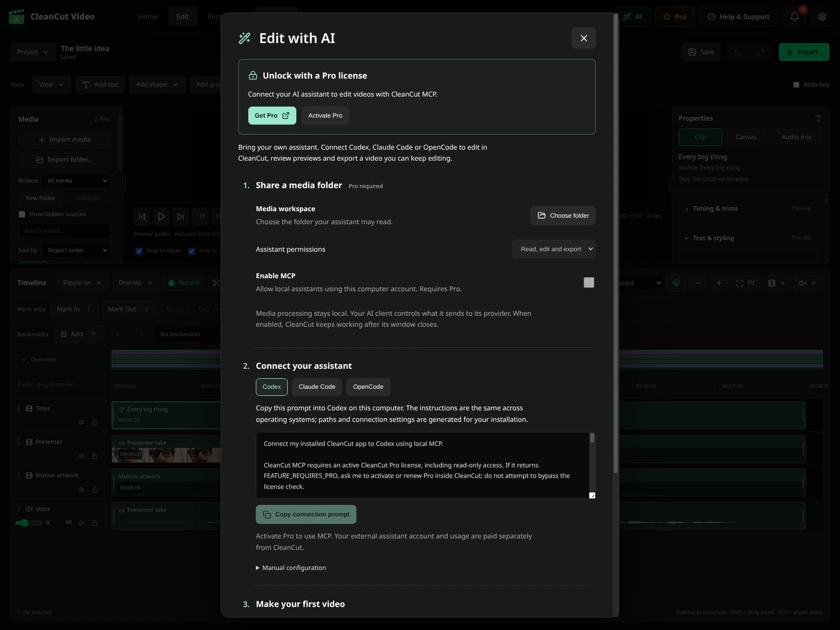Click the undo arrow icon

tap(738, 52)
